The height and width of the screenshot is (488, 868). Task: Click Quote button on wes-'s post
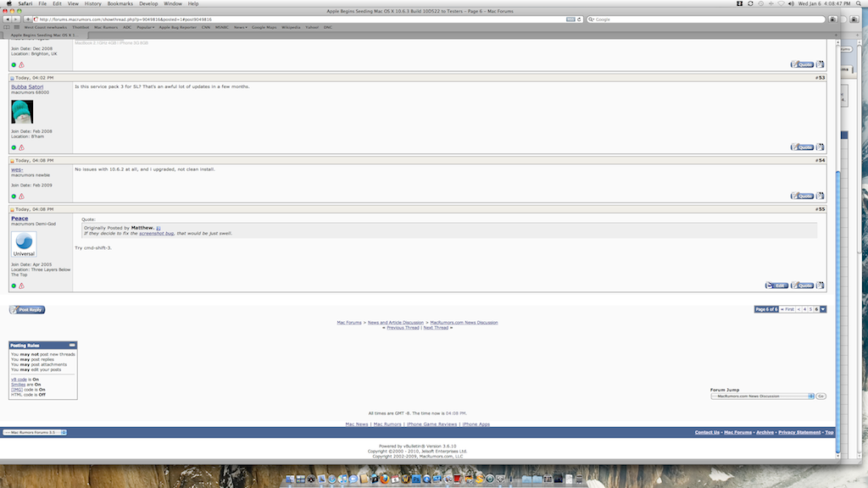[802, 196]
